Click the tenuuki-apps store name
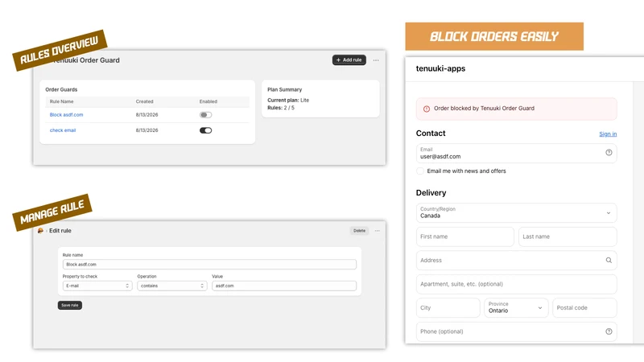The image size is (644, 362). 440,68
